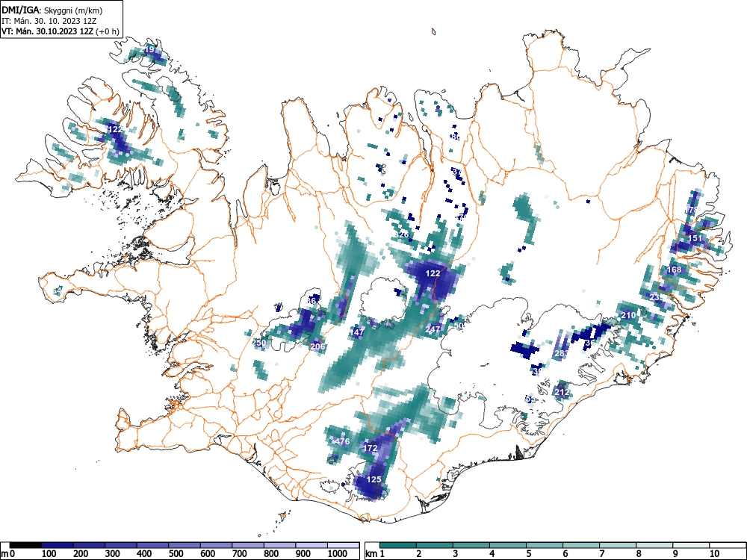The image size is (747, 560).
Task: Click the '300' label on the metre legend
Action: tap(113, 554)
